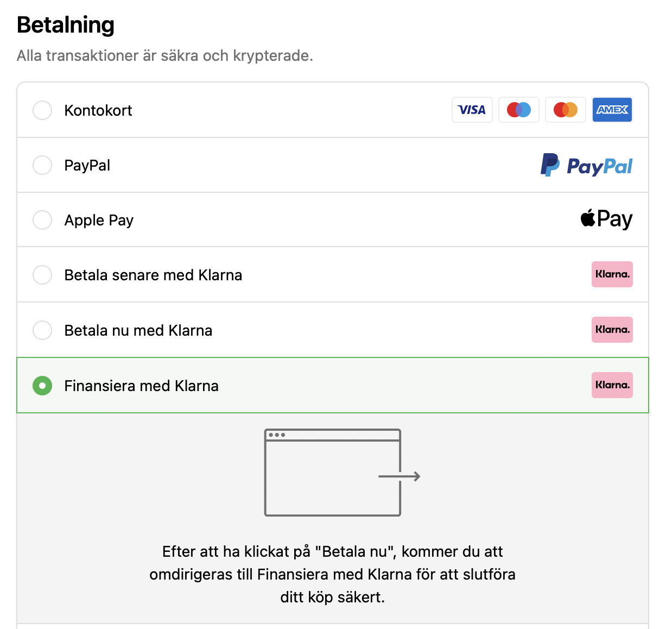Click the Apple Pay label text
The width and height of the screenshot is (672, 629).
click(99, 221)
